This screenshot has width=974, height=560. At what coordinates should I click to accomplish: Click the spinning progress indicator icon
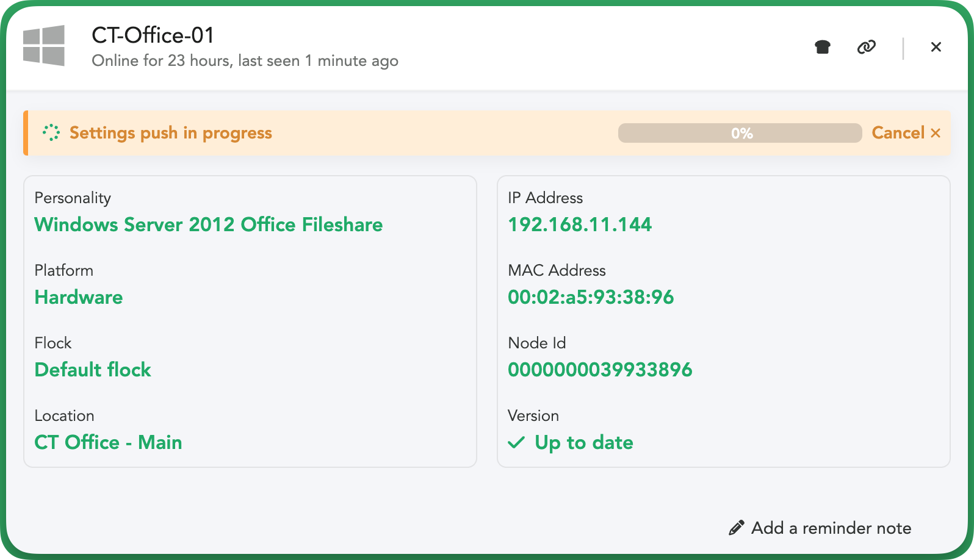(x=51, y=133)
